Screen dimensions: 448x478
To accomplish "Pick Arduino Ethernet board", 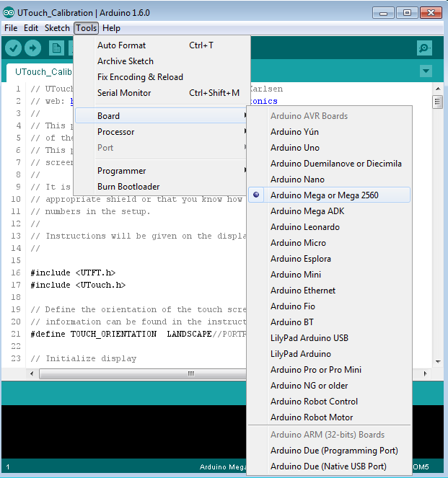I will coord(330,291).
